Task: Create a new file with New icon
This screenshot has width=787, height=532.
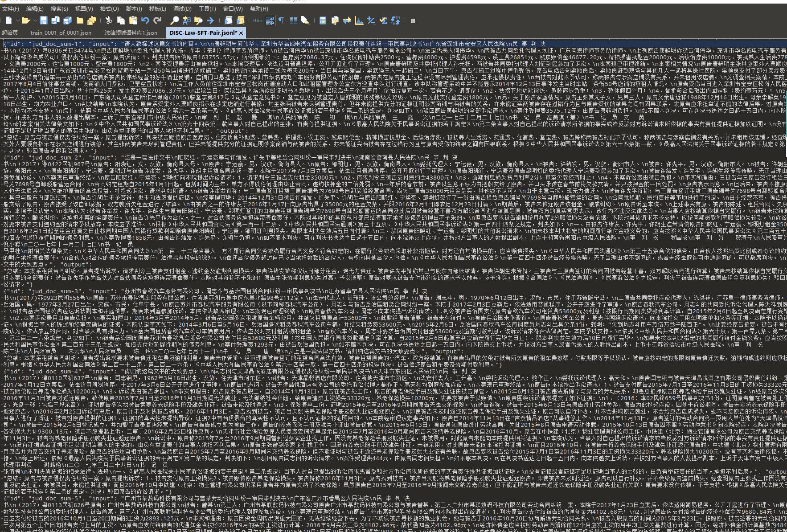Action: click(8, 20)
